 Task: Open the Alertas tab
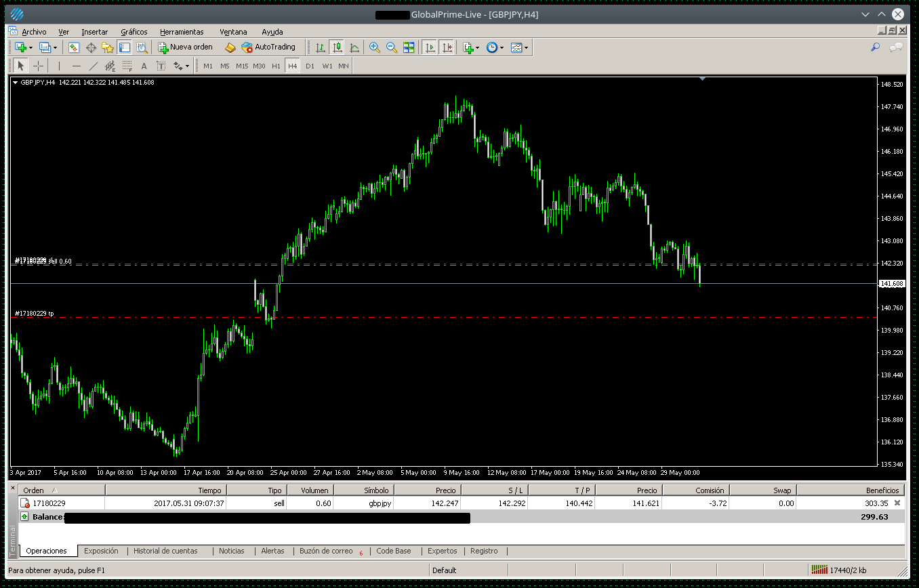[273, 551]
